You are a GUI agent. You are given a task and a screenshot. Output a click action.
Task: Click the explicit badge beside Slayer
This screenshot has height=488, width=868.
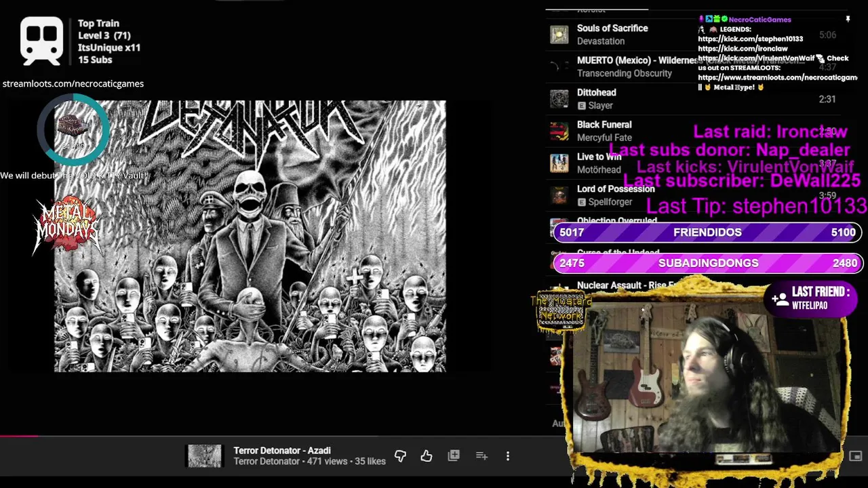point(581,106)
